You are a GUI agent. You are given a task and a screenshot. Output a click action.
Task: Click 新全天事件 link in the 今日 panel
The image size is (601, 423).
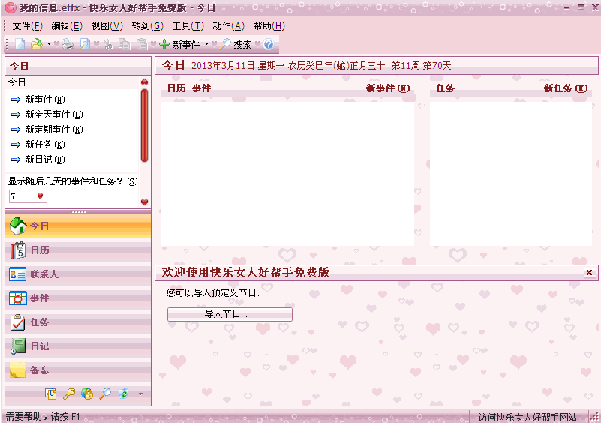[x=46, y=115]
